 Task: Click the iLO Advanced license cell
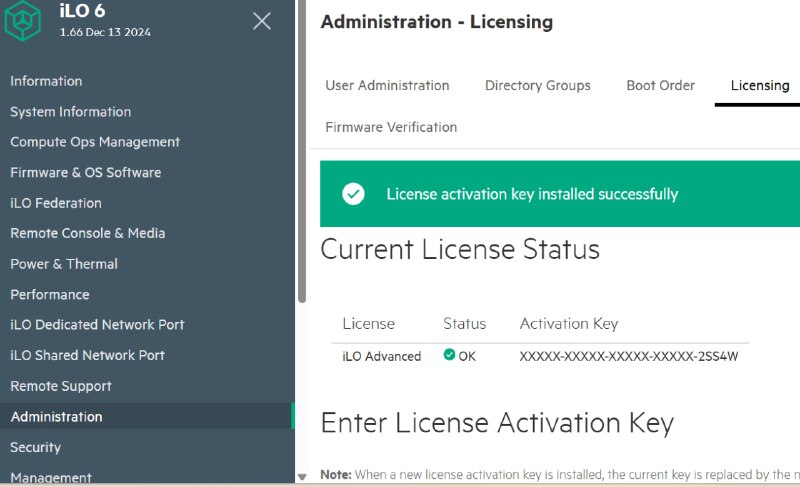point(382,356)
